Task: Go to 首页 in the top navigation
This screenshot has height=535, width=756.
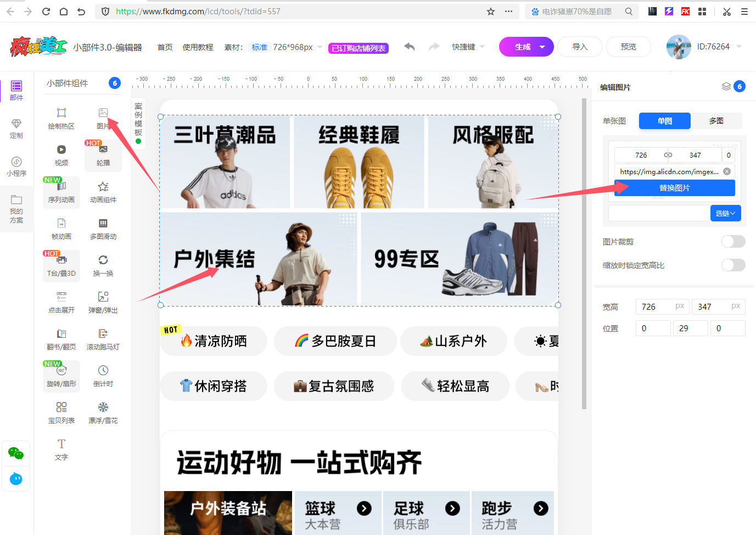Action: 165,47
